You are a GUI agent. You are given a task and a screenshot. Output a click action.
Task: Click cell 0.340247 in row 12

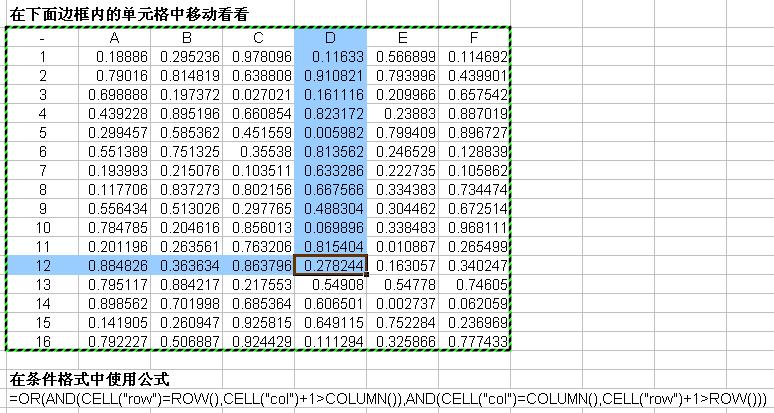474,265
